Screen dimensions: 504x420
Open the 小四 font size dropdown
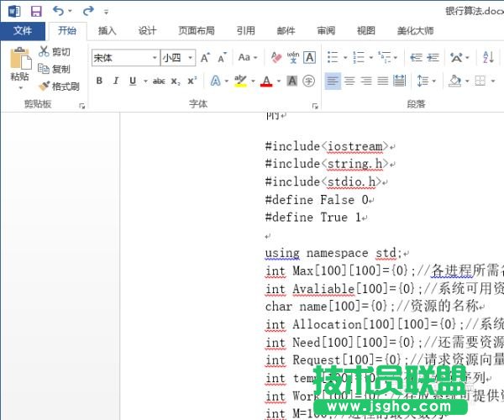[x=191, y=58]
